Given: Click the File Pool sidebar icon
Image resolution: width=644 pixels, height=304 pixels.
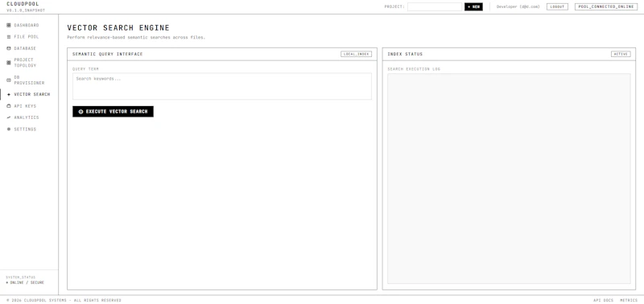Looking at the screenshot, I should [x=9, y=37].
